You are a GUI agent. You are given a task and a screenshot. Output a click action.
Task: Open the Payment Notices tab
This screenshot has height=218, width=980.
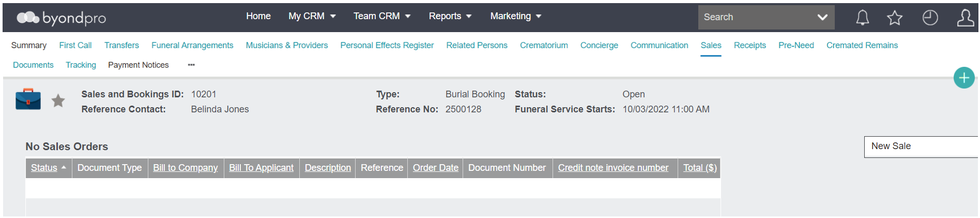(139, 65)
